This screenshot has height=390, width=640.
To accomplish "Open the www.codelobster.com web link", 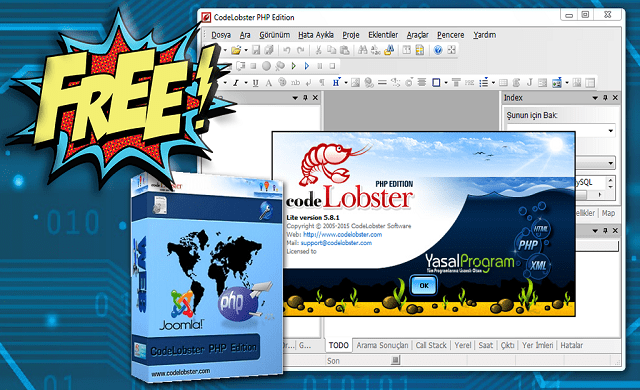I will point(342,235).
